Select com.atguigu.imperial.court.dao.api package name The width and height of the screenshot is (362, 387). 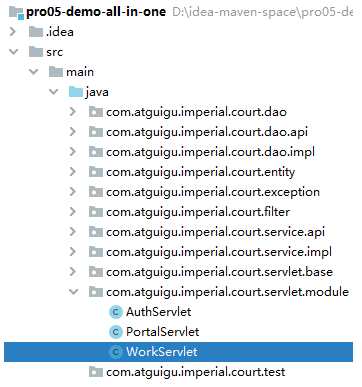(207, 132)
